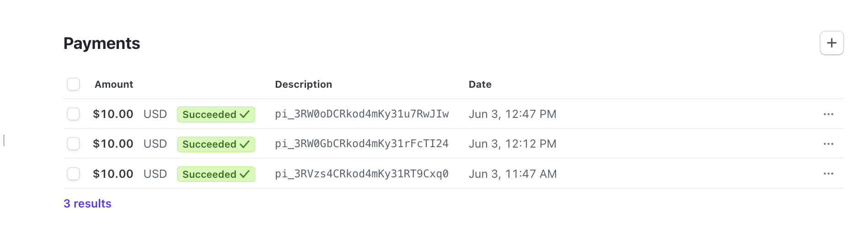Viewport: 868px width, 234px height.
Task: Click the Amount column header
Action: pyautogui.click(x=113, y=85)
